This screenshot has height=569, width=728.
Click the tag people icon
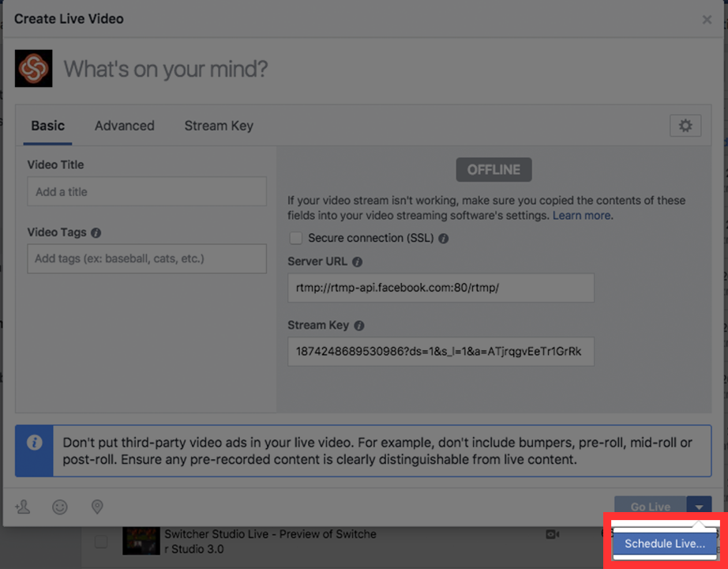tap(23, 507)
